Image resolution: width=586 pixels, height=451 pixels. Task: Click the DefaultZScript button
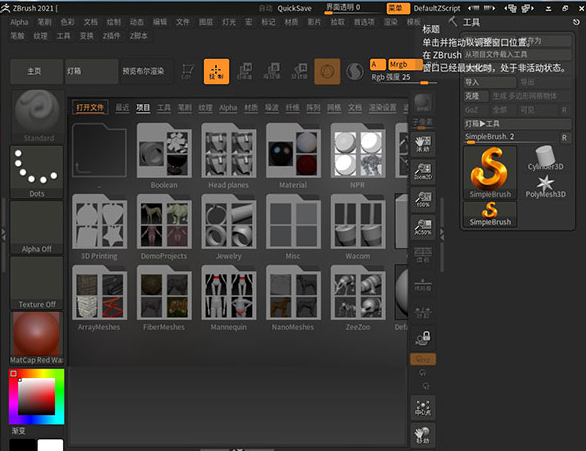437,8
